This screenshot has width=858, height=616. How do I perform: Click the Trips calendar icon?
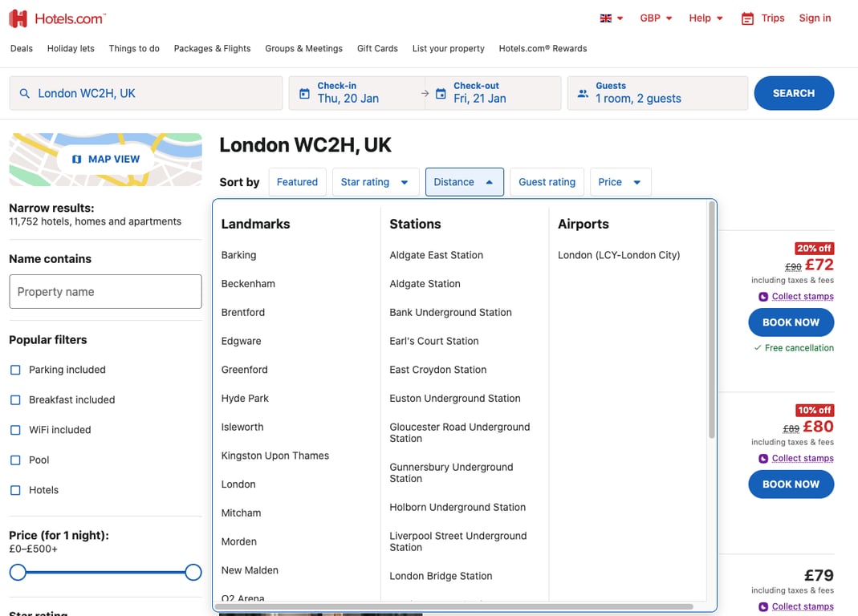(x=747, y=18)
